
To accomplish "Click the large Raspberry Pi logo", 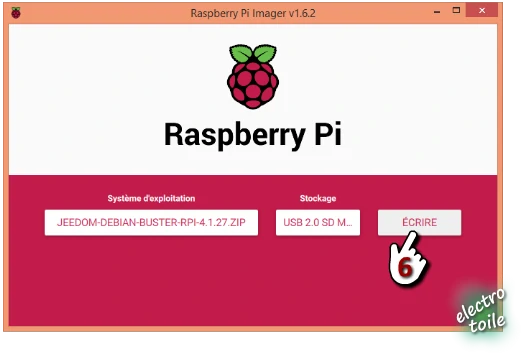I will [x=253, y=76].
